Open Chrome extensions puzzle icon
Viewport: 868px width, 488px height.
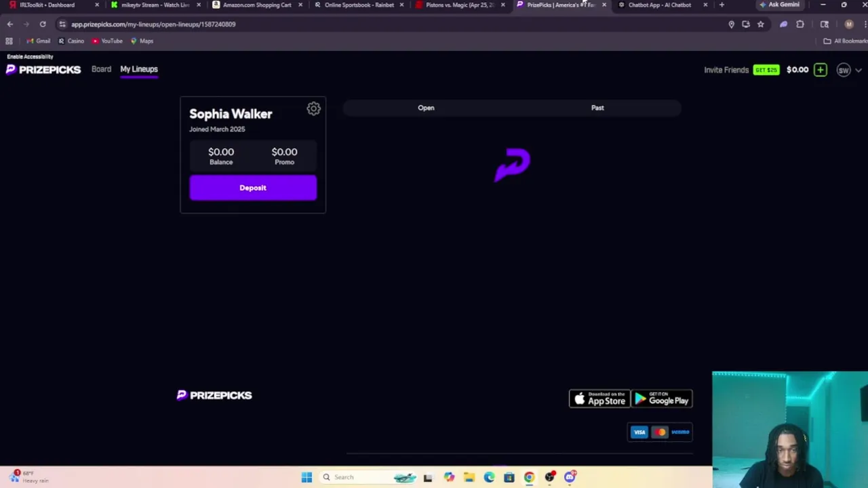tap(800, 24)
